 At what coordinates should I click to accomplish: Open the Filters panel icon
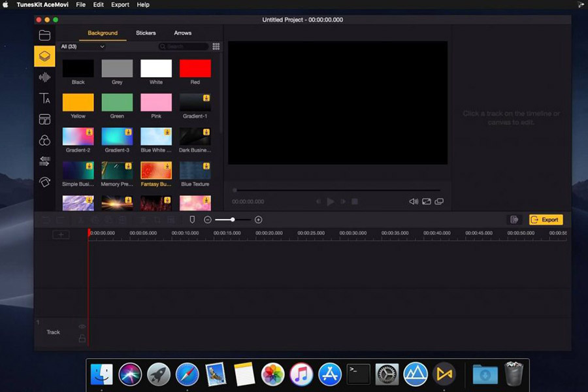pos(44,140)
